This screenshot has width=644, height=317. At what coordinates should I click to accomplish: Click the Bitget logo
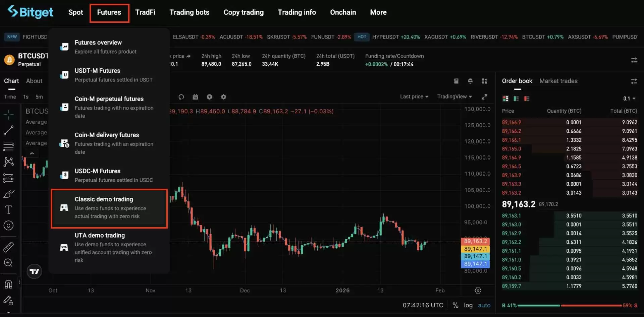[x=31, y=12]
